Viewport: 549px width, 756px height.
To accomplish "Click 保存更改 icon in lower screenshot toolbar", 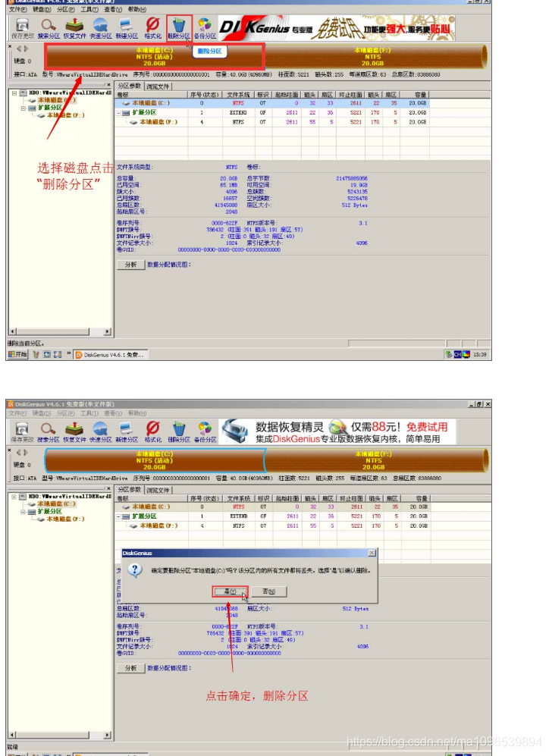I will click(x=22, y=428).
